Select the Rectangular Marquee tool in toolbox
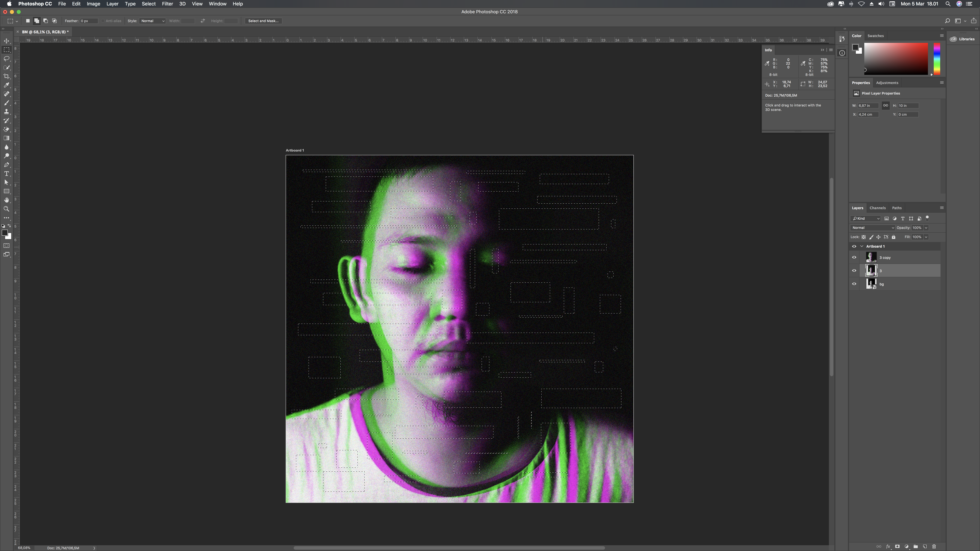 [6, 50]
